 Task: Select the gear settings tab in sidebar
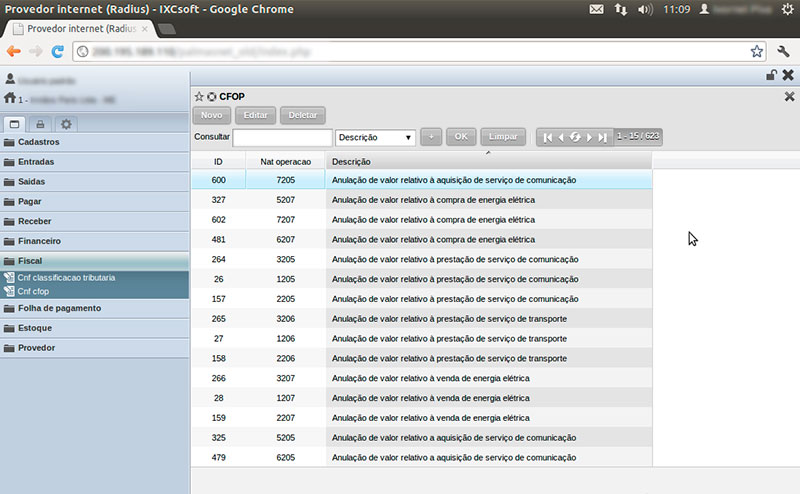(66, 124)
